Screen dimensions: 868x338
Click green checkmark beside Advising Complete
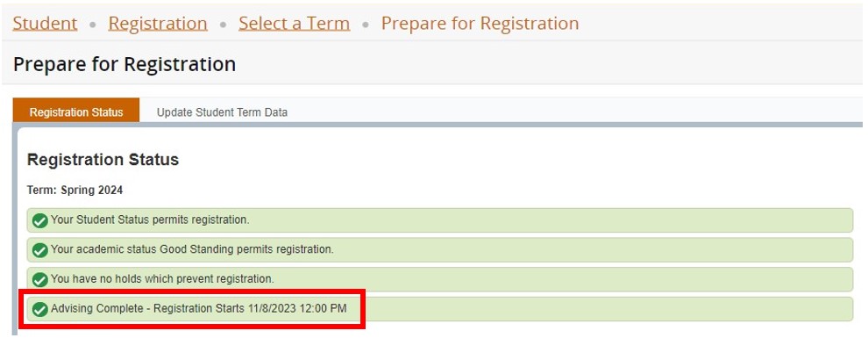coord(39,309)
